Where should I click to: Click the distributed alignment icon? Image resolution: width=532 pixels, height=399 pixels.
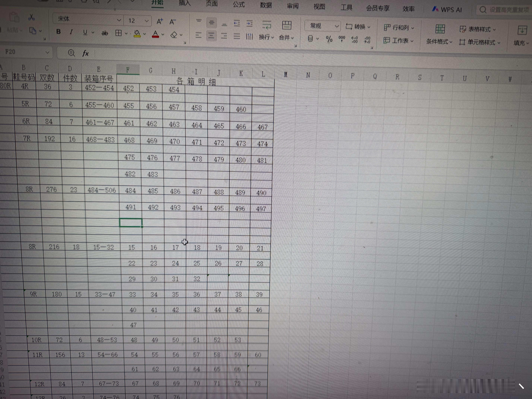pyautogui.click(x=249, y=37)
